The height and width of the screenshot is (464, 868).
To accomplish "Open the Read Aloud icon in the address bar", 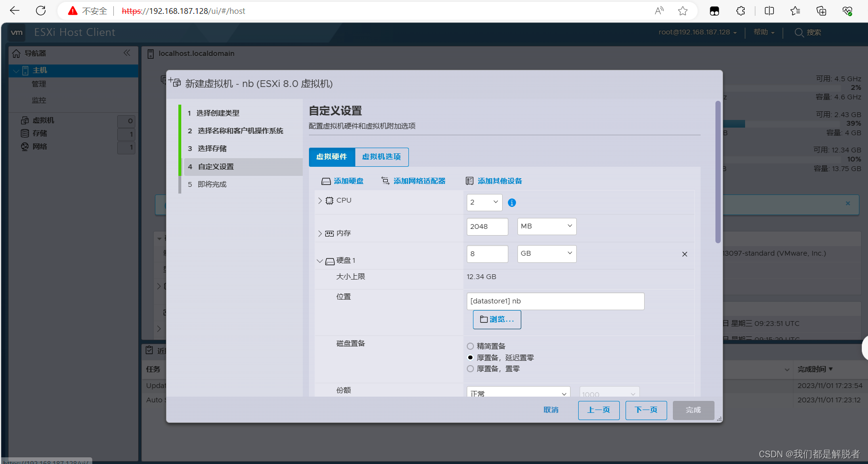I will [x=659, y=11].
